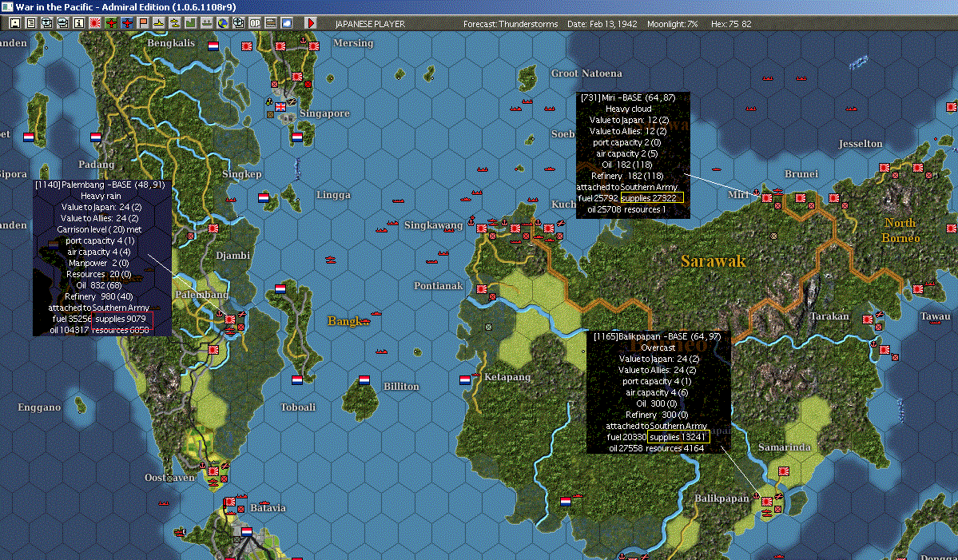Click the Batavia city label
Viewport: 958px width, 560px height.
[268, 507]
